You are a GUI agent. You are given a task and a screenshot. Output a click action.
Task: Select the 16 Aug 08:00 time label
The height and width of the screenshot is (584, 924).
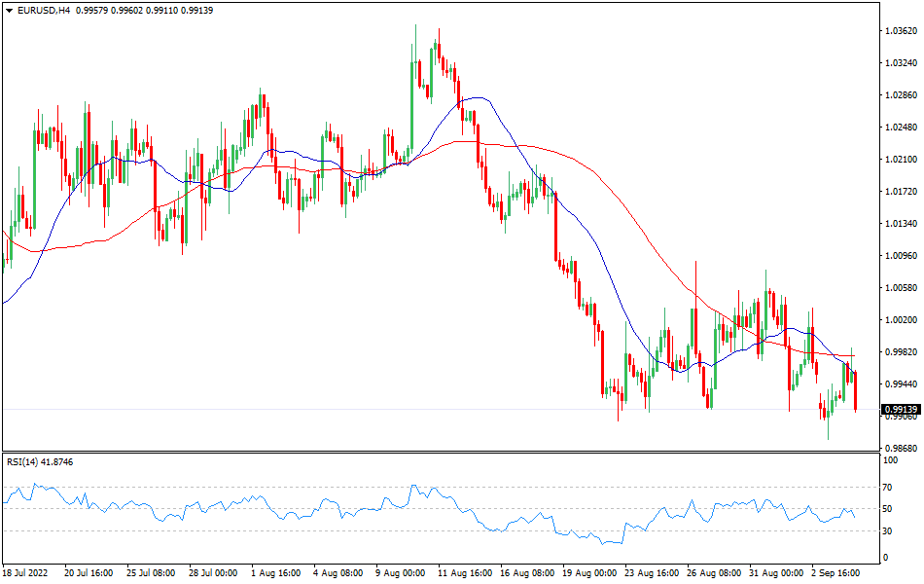point(526,573)
